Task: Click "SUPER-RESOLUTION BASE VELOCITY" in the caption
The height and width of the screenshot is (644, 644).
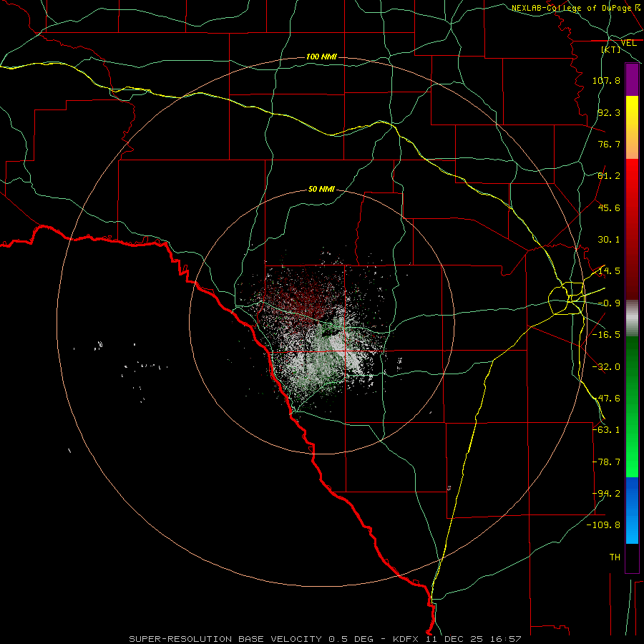Action: tap(225, 639)
